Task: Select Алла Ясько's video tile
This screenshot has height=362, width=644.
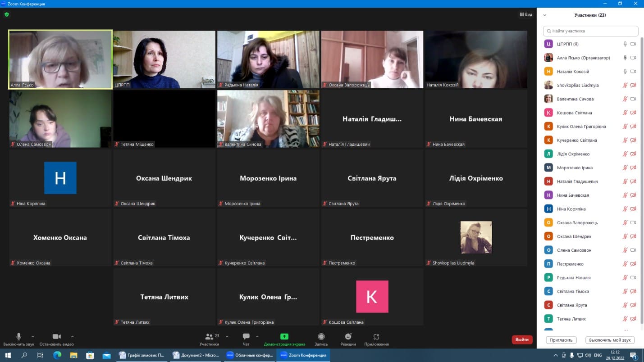Action: pos(60,59)
